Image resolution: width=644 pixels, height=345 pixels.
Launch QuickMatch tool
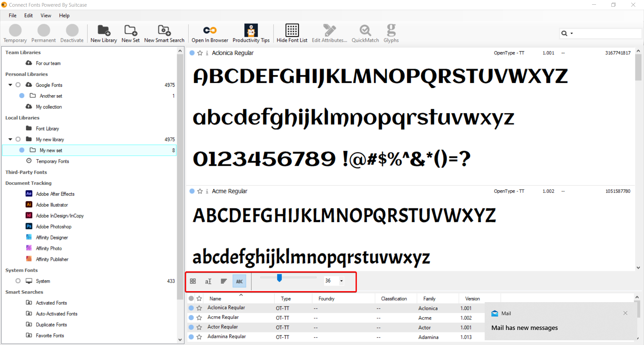click(x=365, y=33)
